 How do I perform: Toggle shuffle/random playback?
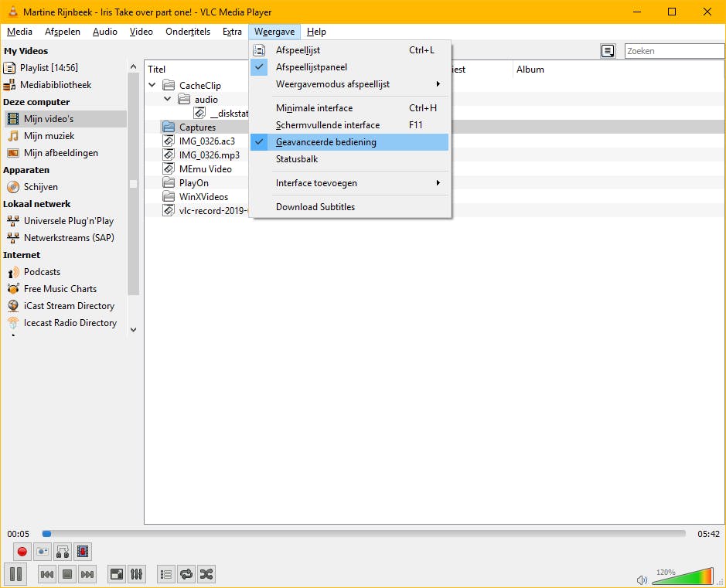point(206,575)
